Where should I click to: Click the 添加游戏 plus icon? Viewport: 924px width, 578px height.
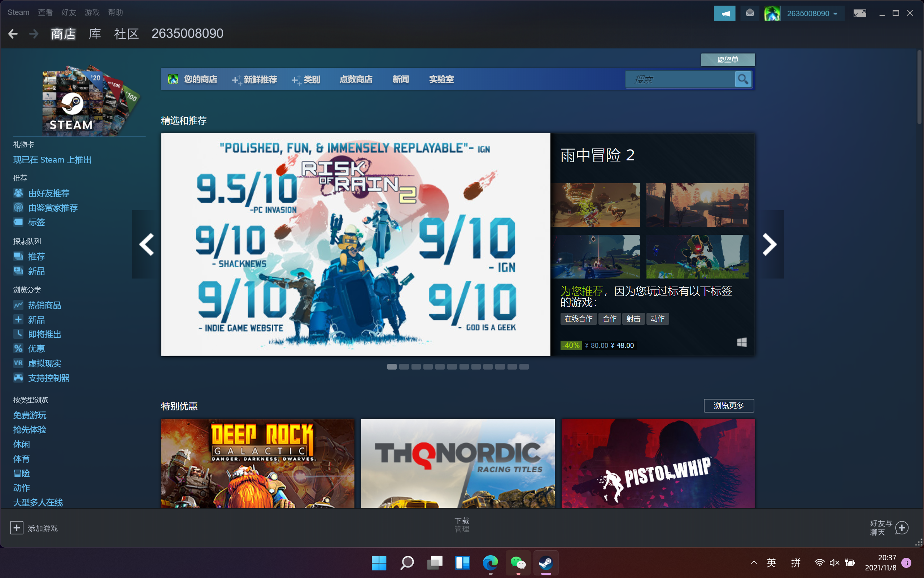[16, 528]
